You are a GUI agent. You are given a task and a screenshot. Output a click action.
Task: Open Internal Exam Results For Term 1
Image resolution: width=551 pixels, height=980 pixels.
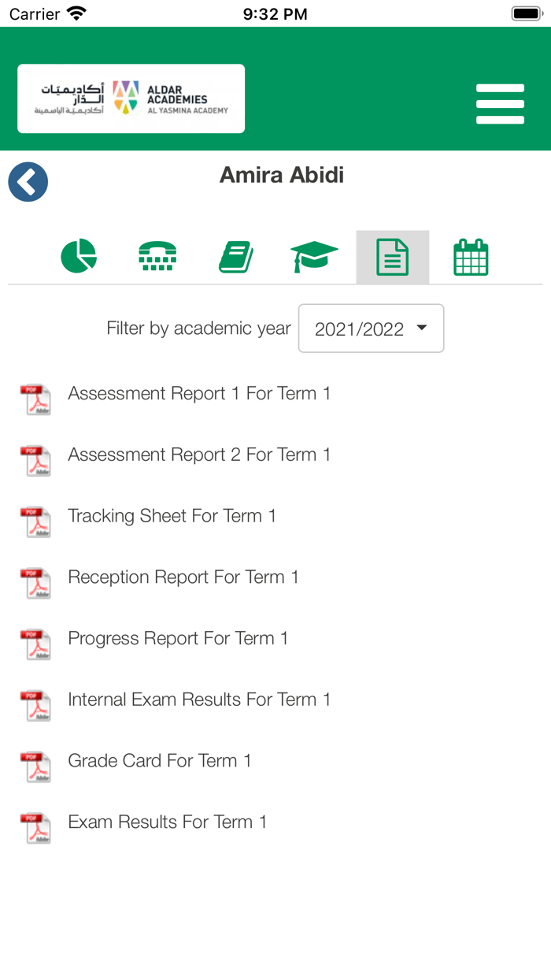click(x=199, y=700)
